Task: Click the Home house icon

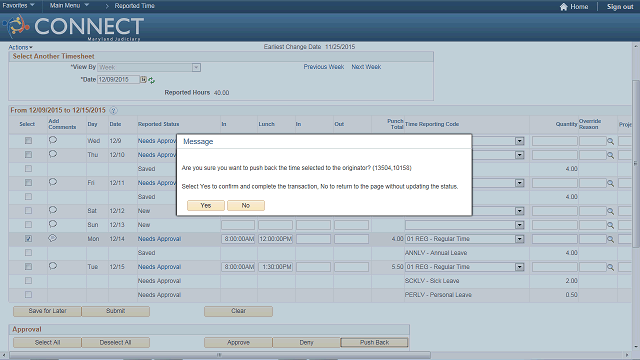Action: coord(564,7)
